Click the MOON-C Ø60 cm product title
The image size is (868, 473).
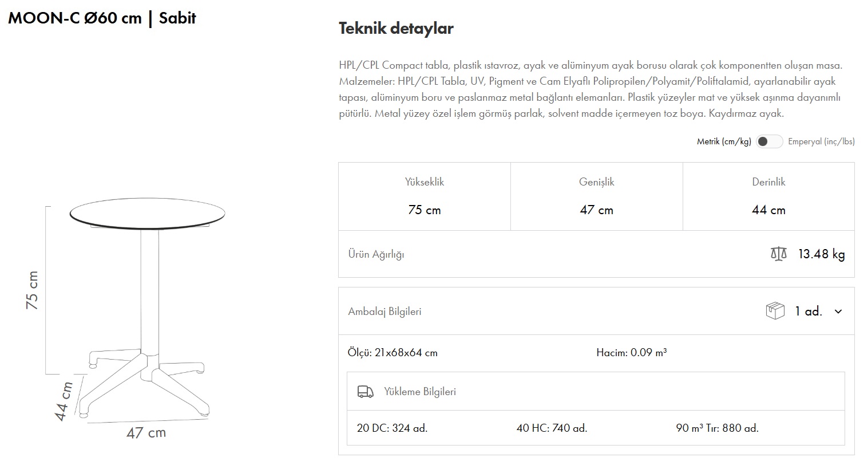[x=102, y=18]
